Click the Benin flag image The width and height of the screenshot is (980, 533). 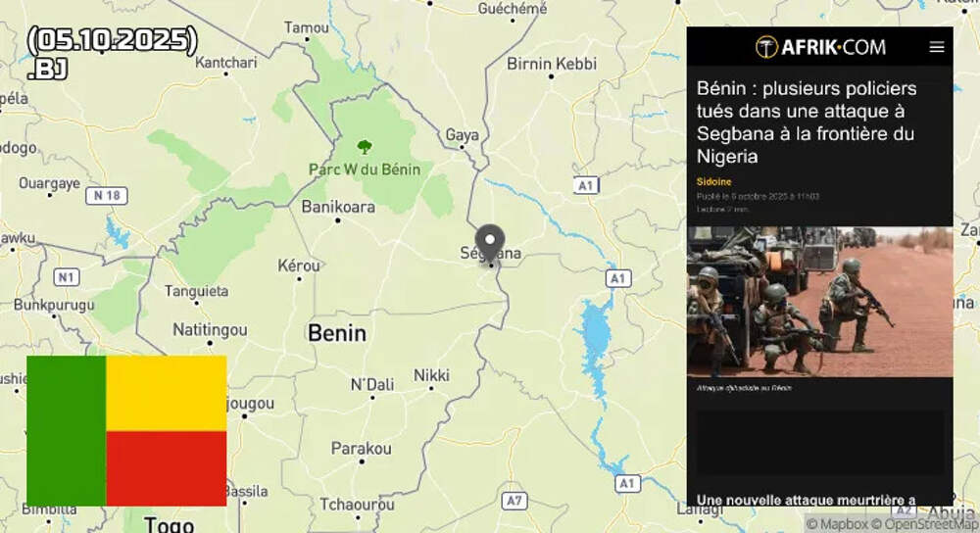pyautogui.click(x=126, y=430)
